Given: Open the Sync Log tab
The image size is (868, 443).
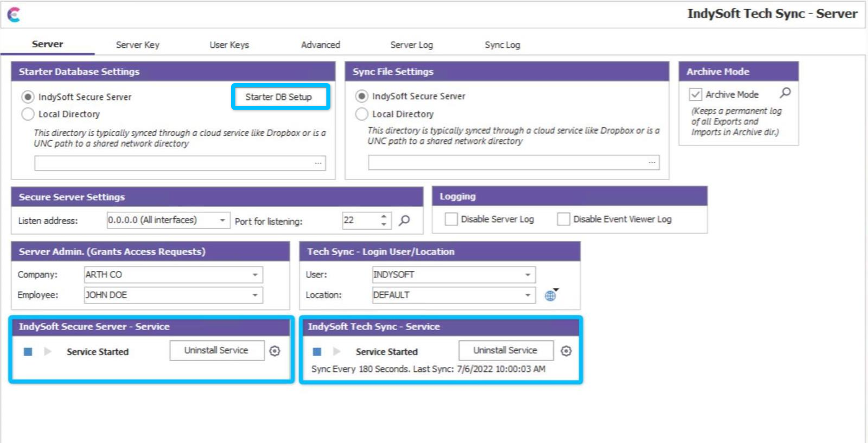Looking at the screenshot, I should [502, 45].
